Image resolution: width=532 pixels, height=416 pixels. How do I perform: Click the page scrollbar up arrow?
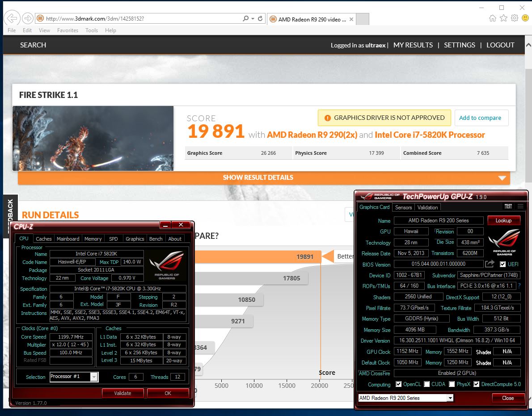pyautogui.click(x=528, y=45)
